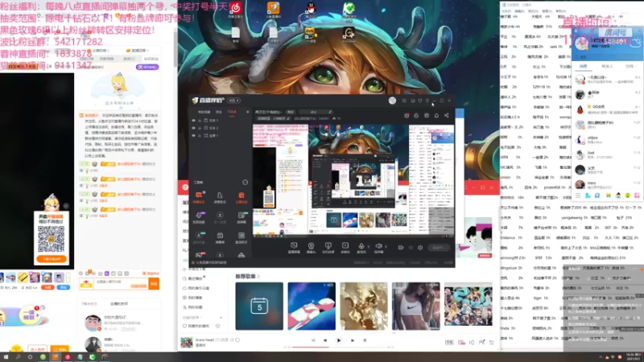644x362 pixels.
Task: Add a camera source
Action: point(311,248)
